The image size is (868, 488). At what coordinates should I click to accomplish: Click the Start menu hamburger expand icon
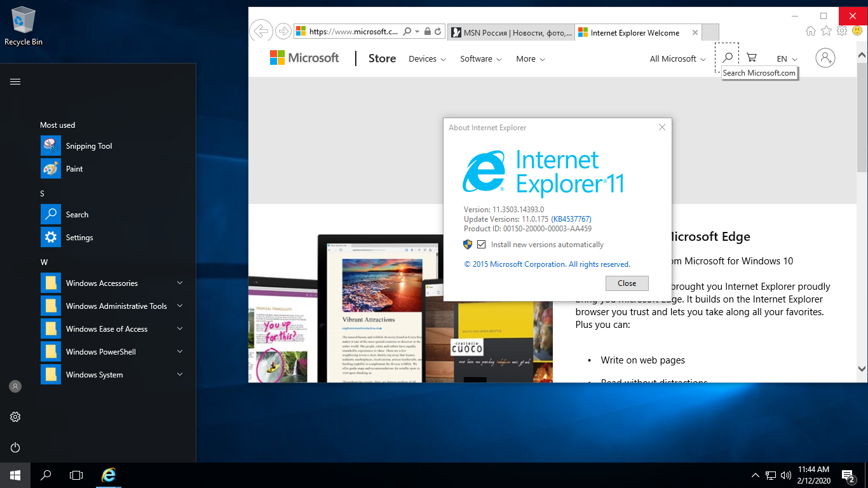pos(15,81)
